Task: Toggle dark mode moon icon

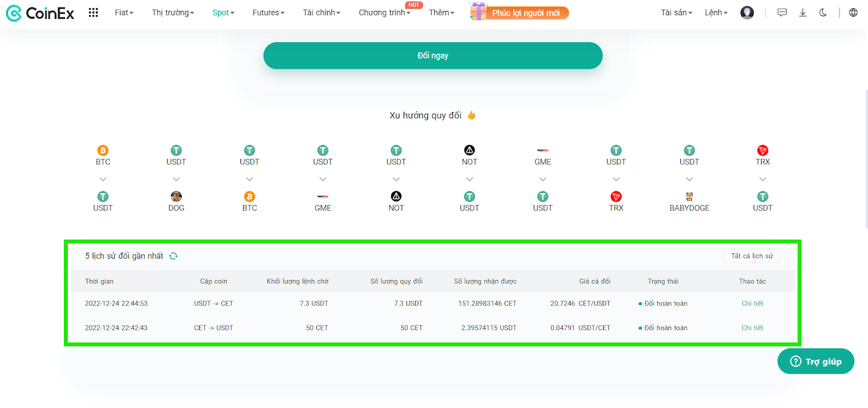Action: point(823,12)
